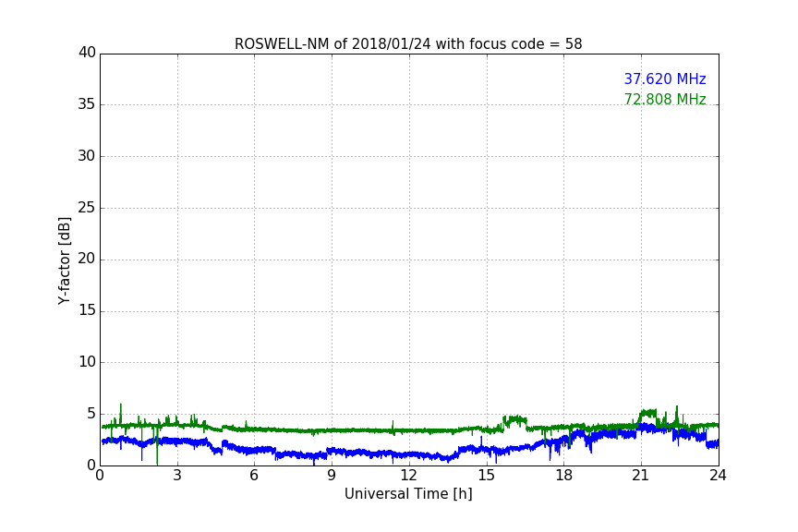This screenshot has height=532, width=798.
Task: Click the y-axis tick label '20'
Action: [x=87, y=259]
